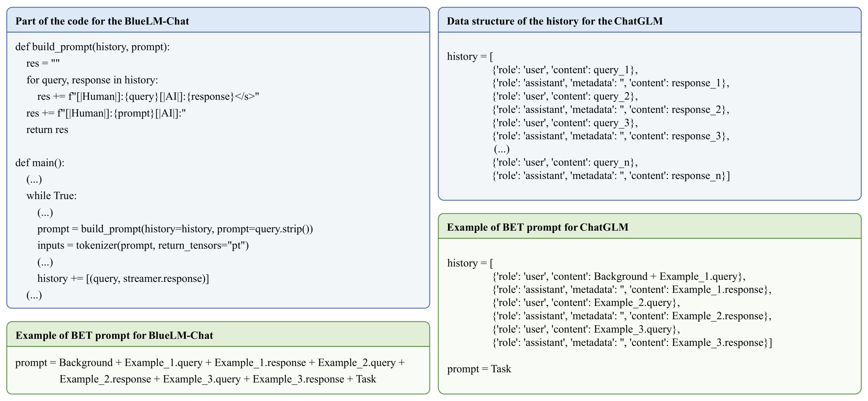
Task: Click the query_1 user entry in history
Action: click(x=565, y=70)
